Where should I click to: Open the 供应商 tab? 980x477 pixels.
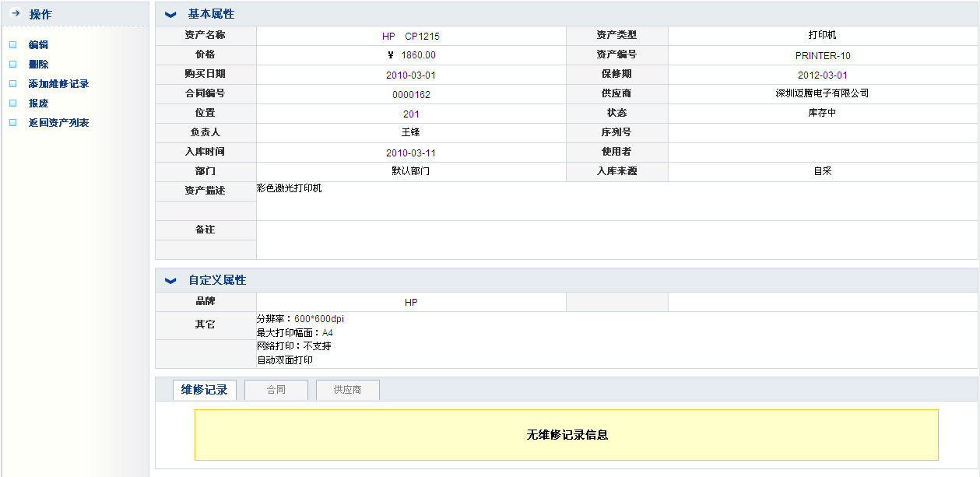tap(347, 390)
